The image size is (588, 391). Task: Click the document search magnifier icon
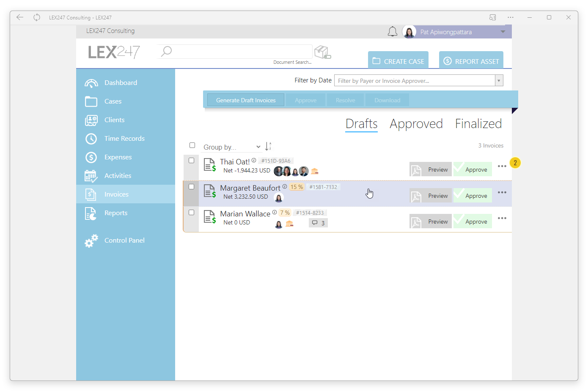point(166,51)
